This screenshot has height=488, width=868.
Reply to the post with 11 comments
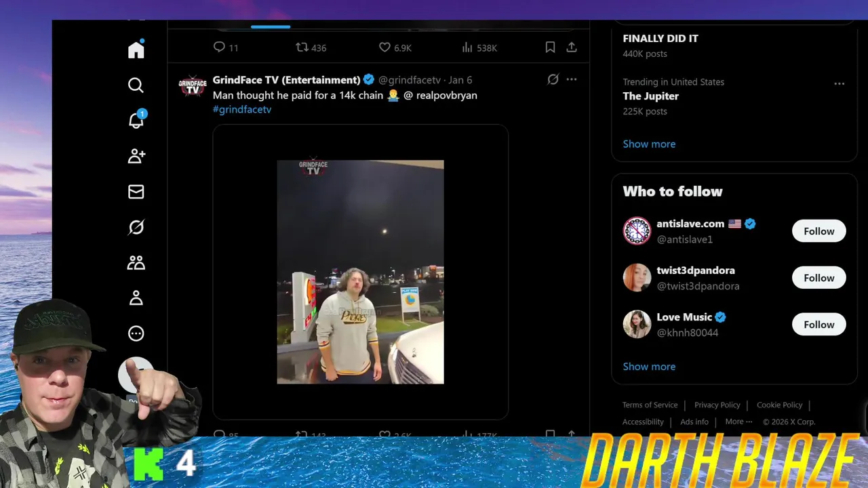pos(225,47)
